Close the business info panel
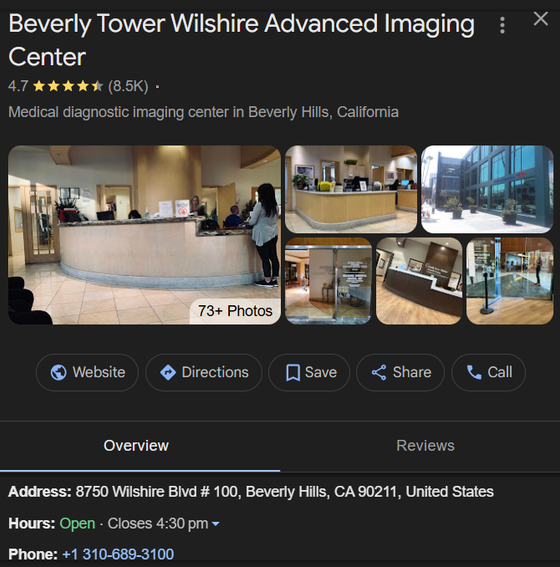The width and height of the screenshot is (560, 567). [x=540, y=19]
